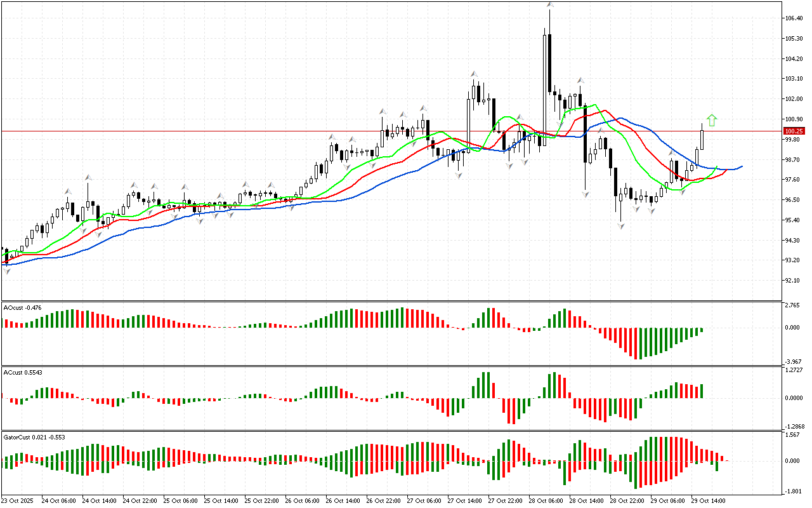The width and height of the screenshot is (812, 508).
Task: Click the AOcust -0.476 indicator label
Action: (23, 308)
